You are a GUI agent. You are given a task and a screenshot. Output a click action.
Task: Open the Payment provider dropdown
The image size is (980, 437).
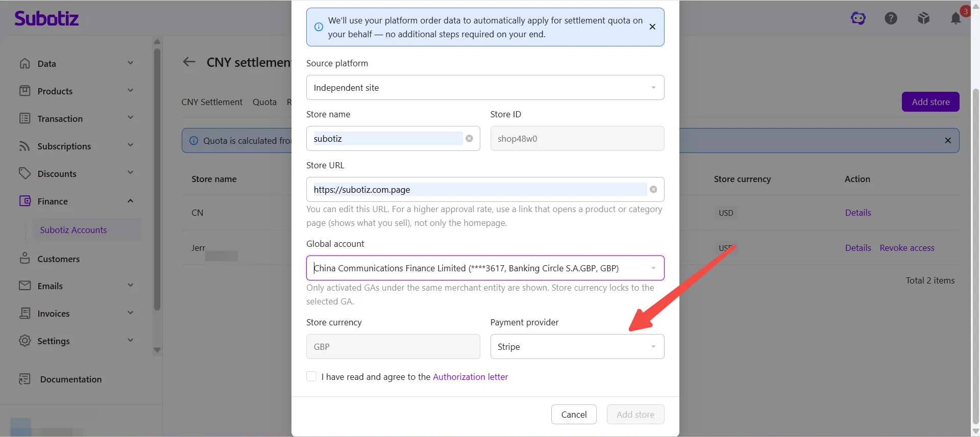point(577,347)
